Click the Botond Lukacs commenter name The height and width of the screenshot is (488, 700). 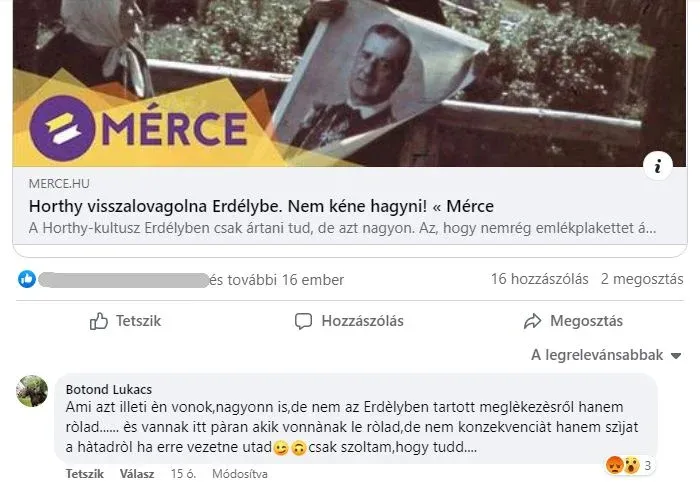pos(109,389)
